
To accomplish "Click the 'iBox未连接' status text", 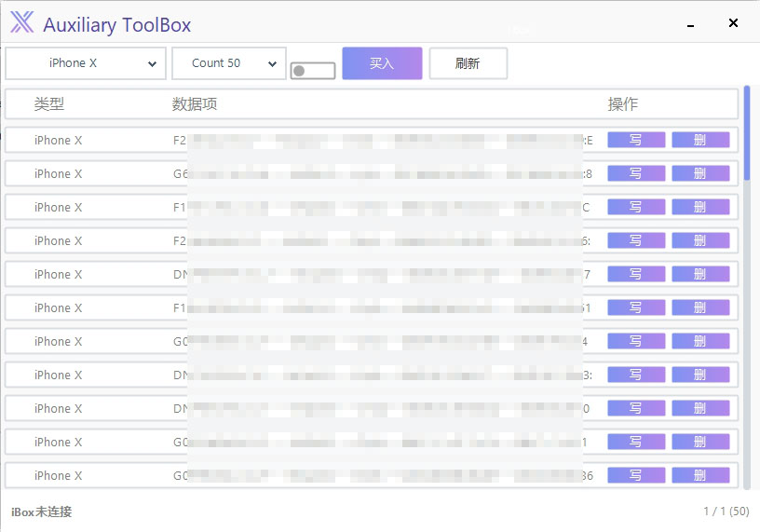I will coord(41,512).
